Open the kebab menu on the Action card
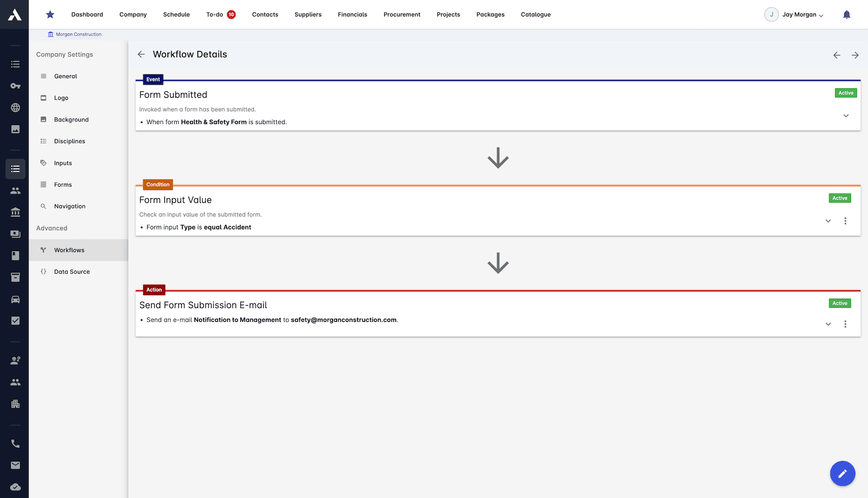The width and height of the screenshot is (868, 498). coord(845,324)
